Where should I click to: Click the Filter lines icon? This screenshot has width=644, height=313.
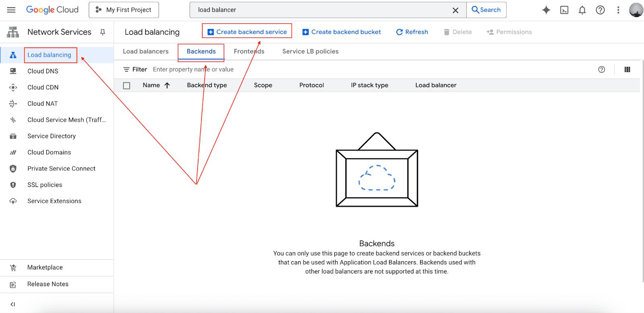point(126,69)
